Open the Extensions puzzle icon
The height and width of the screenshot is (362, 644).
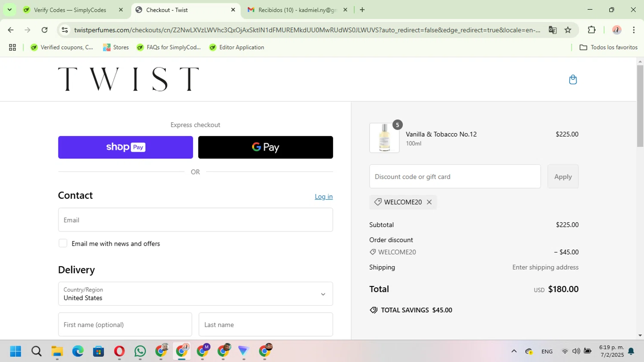click(592, 30)
